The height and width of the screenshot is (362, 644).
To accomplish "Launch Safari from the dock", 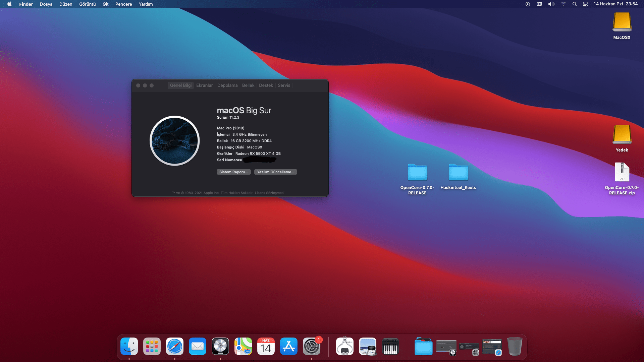I will tap(175, 346).
